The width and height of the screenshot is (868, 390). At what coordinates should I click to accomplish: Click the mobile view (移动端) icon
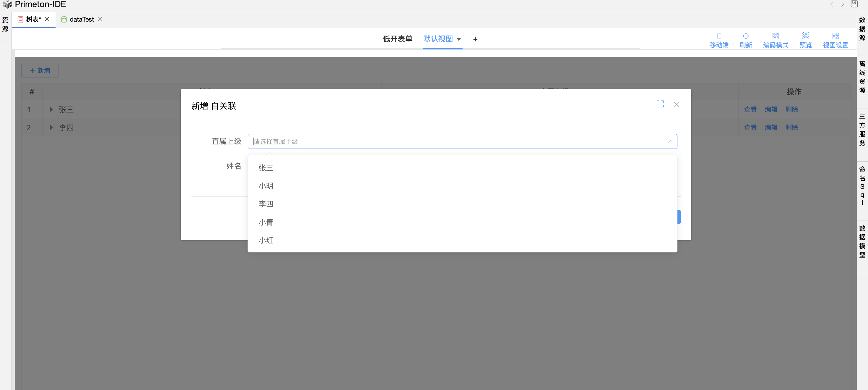tap(719, 36)
